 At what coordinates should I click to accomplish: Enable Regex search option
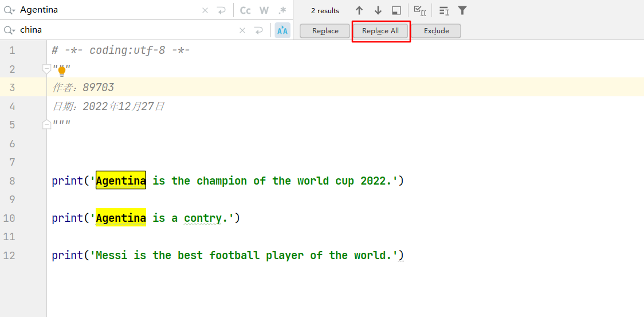coord(282,10)
